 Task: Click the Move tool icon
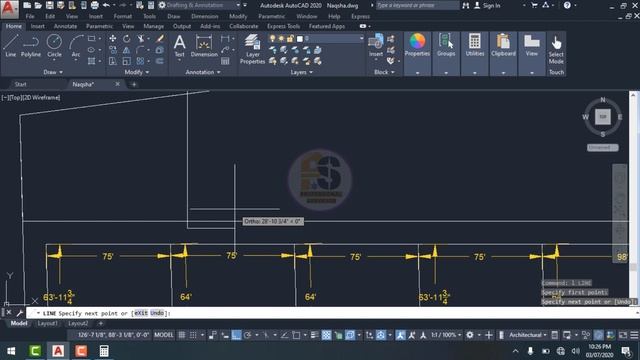coord(113,38)
